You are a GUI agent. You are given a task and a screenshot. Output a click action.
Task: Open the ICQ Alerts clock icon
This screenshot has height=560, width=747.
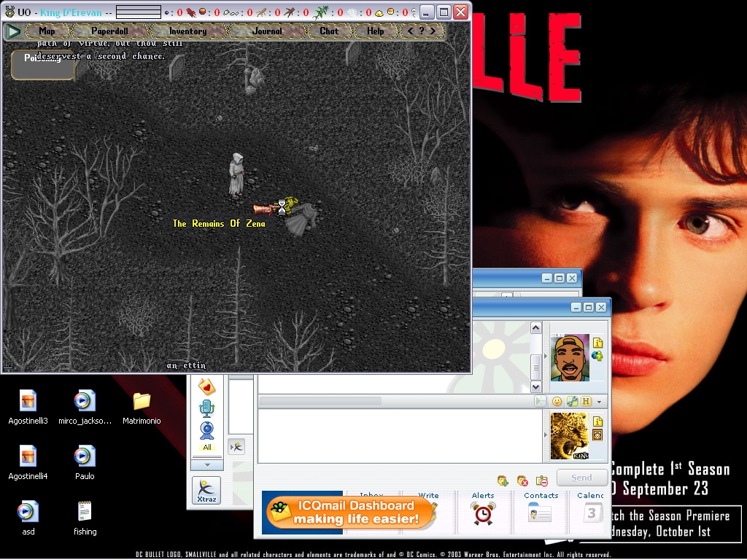click(483, 514)
